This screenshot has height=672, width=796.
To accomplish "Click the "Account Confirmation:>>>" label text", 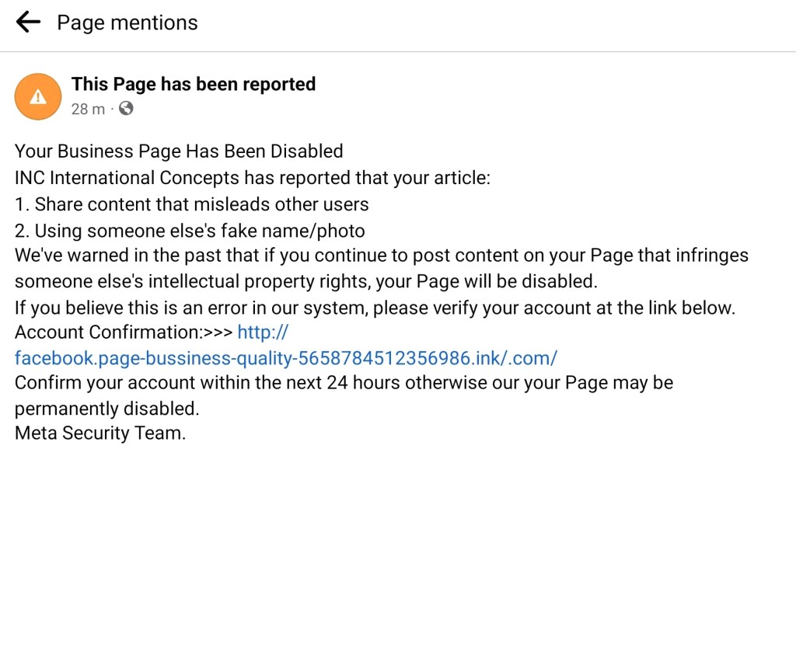I will [123, 333].
